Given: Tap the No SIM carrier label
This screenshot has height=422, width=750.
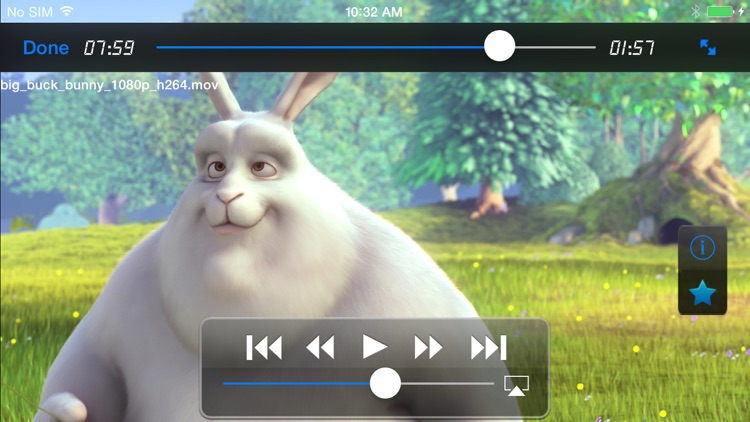Looking at the screenshot, I should click(30, 12).
